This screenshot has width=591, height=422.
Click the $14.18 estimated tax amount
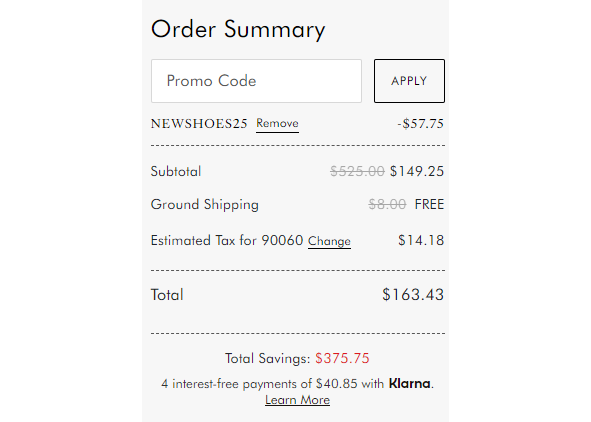(x=421, y=240)
